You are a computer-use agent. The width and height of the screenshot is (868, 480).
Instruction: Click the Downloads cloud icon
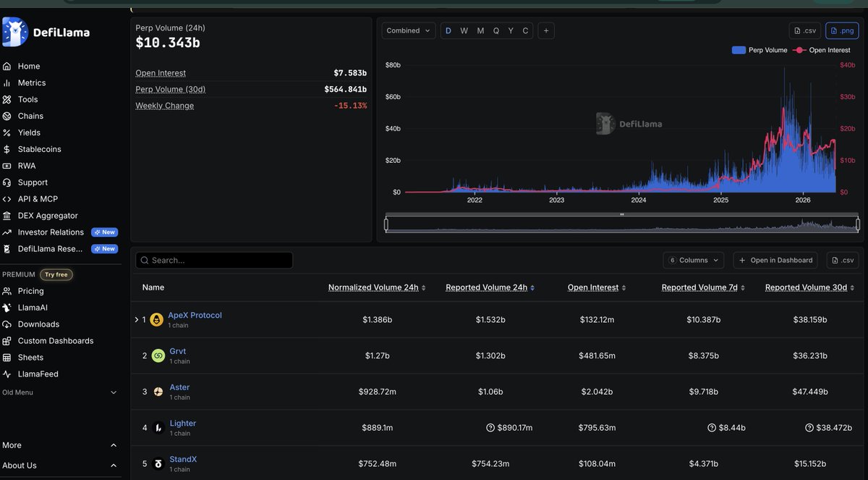point(7,324)
